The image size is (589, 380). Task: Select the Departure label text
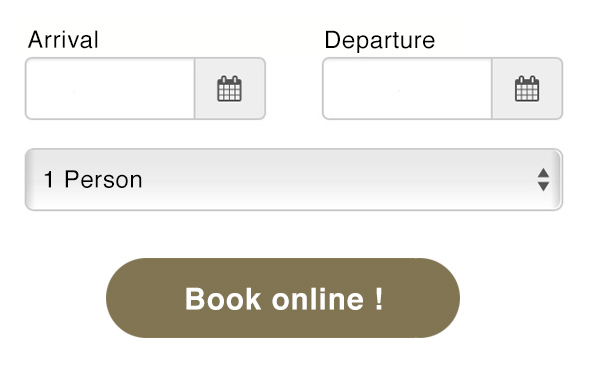point(380,41)
